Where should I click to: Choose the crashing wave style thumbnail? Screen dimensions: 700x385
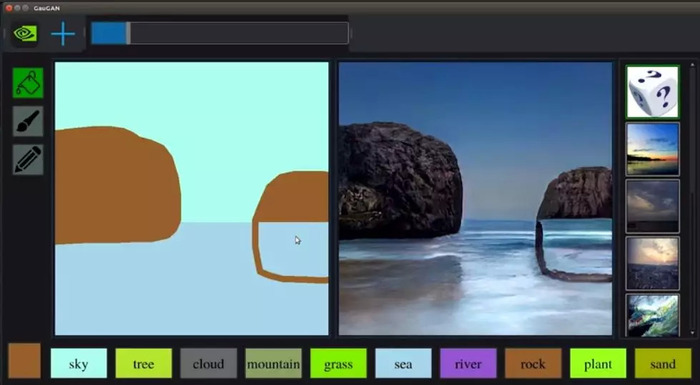(x=653, y=315)
